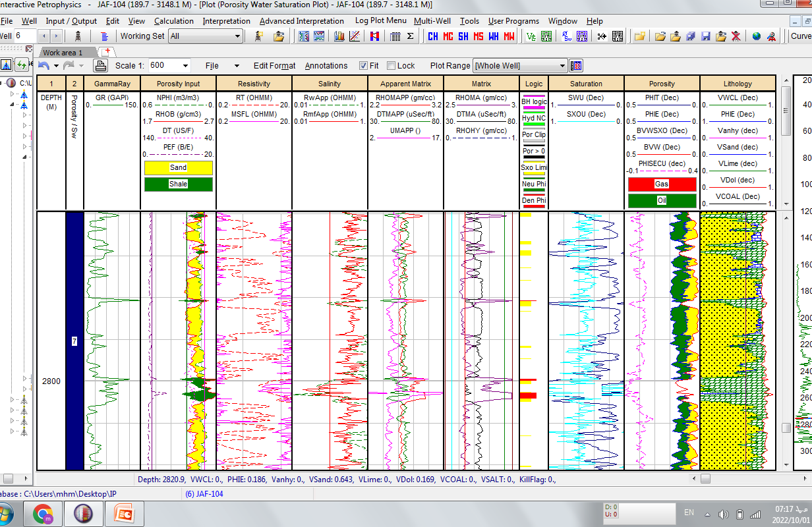The image size is (812, 527).
Task: Open the User Programs menu
Action: [x=513, y=21]
